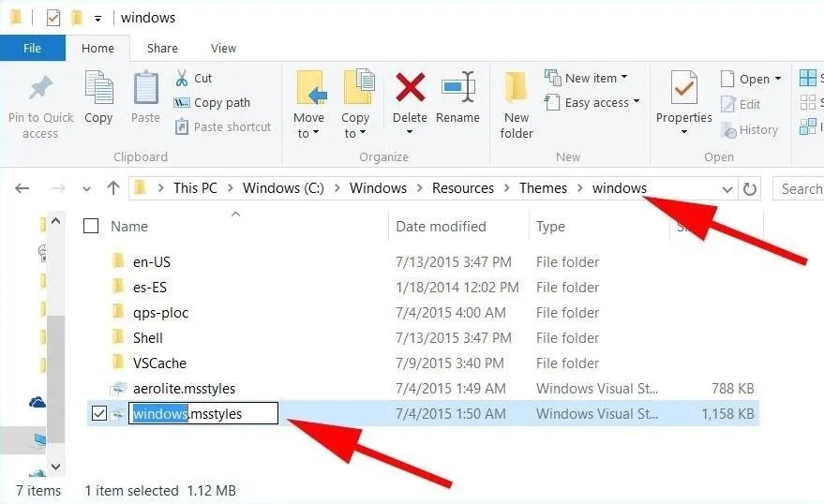The width and height of the screenshot is (824, 504).
Task: Switch to the Share tab
Action: click(x=162, y=49)
